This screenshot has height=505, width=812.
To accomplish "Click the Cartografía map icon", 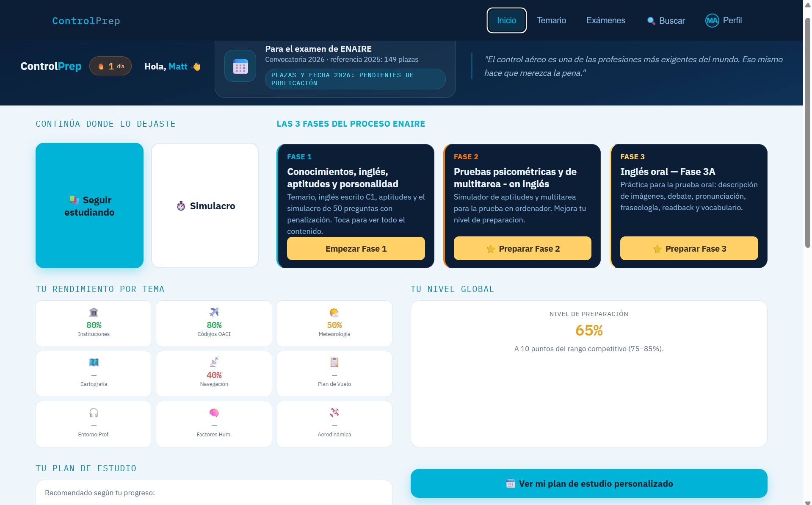I will point(94,362).
